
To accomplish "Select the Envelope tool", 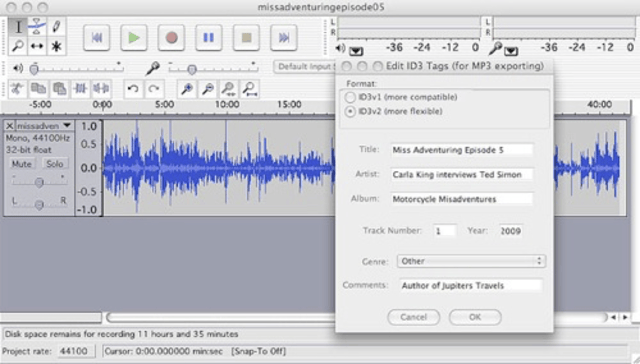I will pos(37,27).
